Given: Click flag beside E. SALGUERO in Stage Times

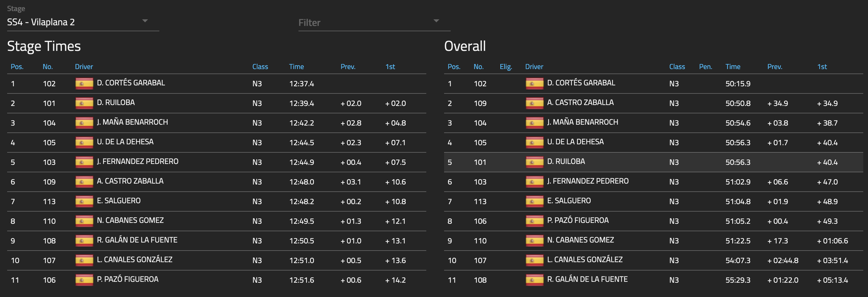Looking at the screenshot, I should [84, 201].
